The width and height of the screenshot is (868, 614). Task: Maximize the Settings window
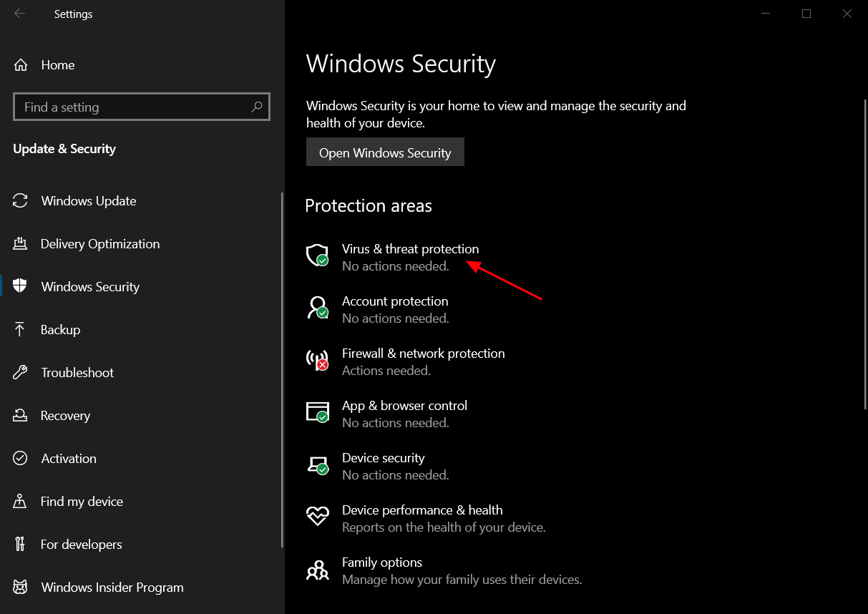(806, 14)
